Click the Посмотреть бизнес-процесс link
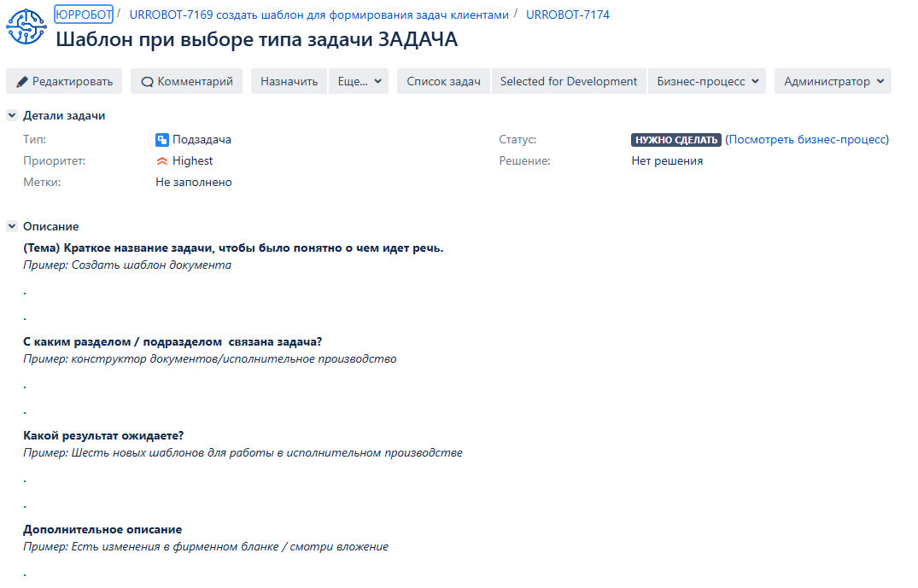 click(807, 140)
